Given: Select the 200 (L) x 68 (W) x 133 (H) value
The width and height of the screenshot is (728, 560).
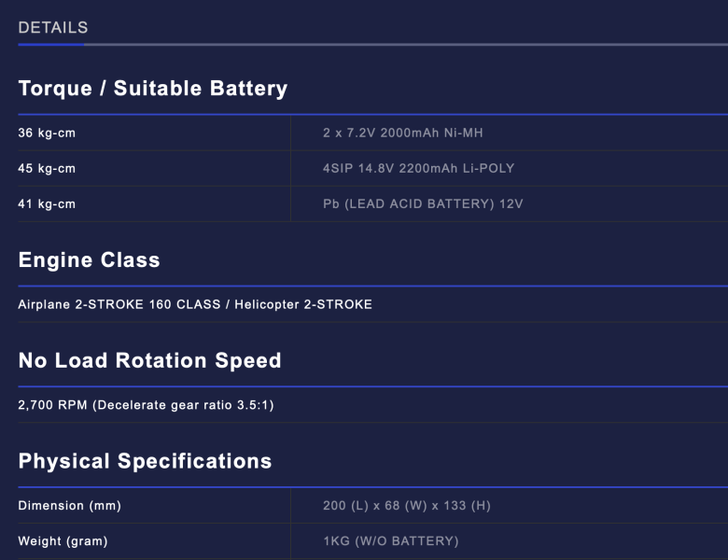Looking at the screenshot, I should coord(407,506).
